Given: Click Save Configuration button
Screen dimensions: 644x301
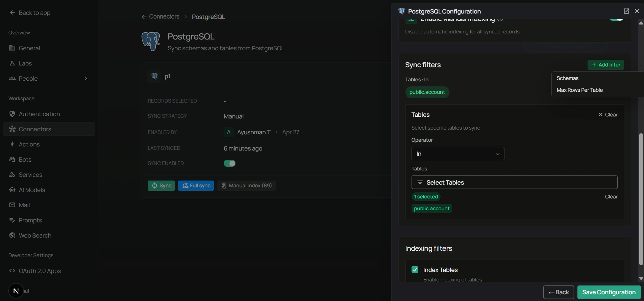Looking at the screenshot, I should (609, 292).
